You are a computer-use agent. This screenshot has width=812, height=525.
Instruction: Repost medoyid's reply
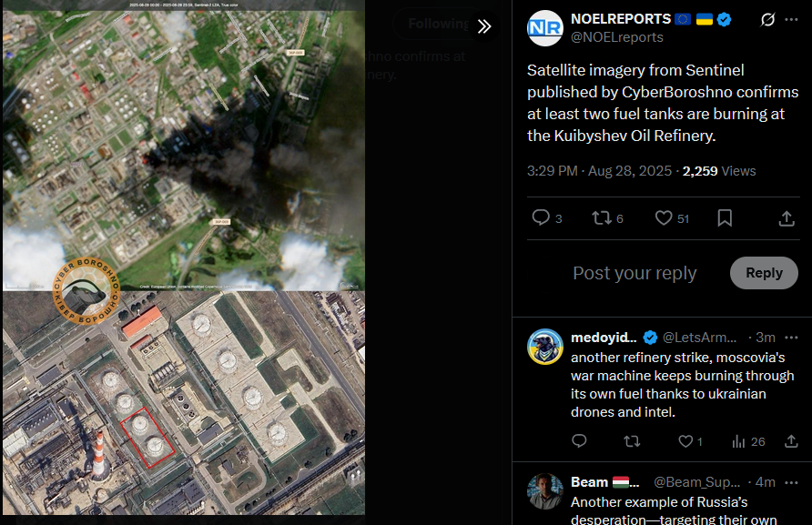(x=632, y=441)
